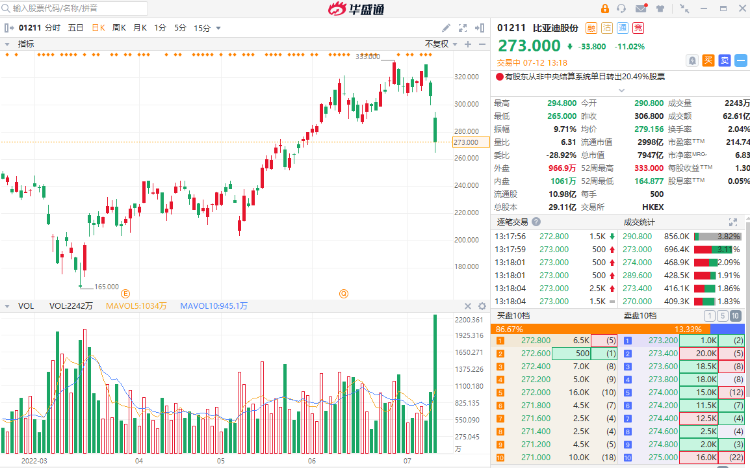Open the 不复权 adjustment dropdown
The height and width of the screenshot is (468, 750).
(441, 44)
